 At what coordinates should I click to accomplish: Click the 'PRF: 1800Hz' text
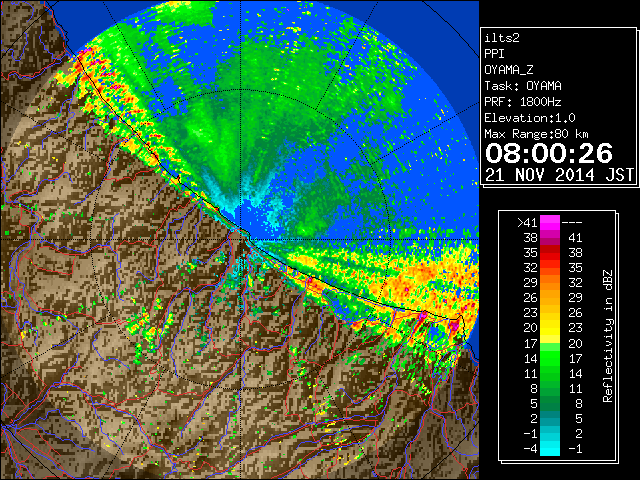[x=523, y=102]
